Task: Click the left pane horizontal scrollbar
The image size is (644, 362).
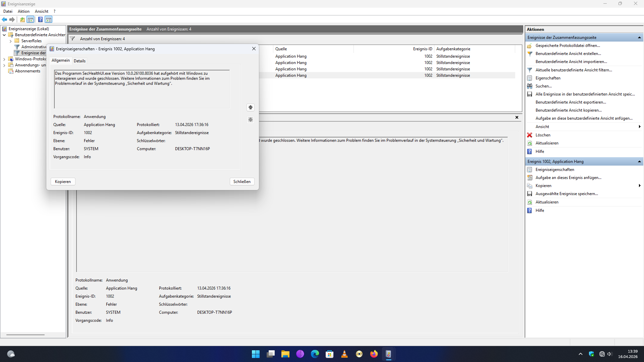Action: pyautogui.click(x=25, y=335)
